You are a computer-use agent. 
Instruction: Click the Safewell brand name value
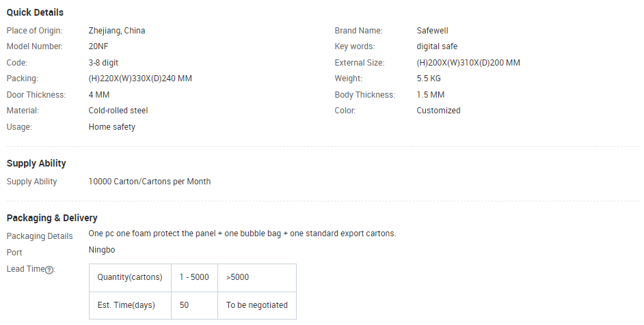tap(432, 30)
